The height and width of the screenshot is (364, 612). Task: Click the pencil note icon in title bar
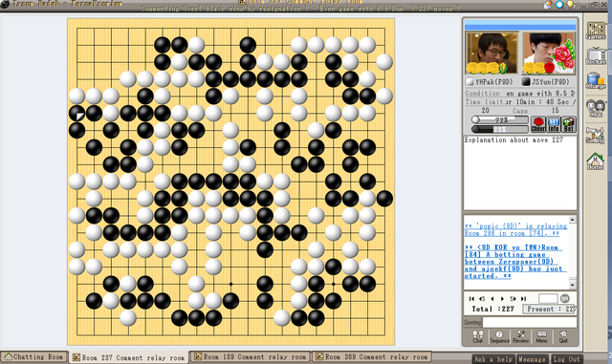[x=548, y=5]
